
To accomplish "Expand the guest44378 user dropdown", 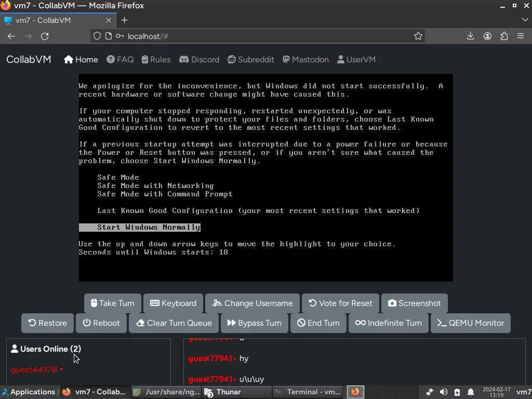I will click(x=37, y=369).
